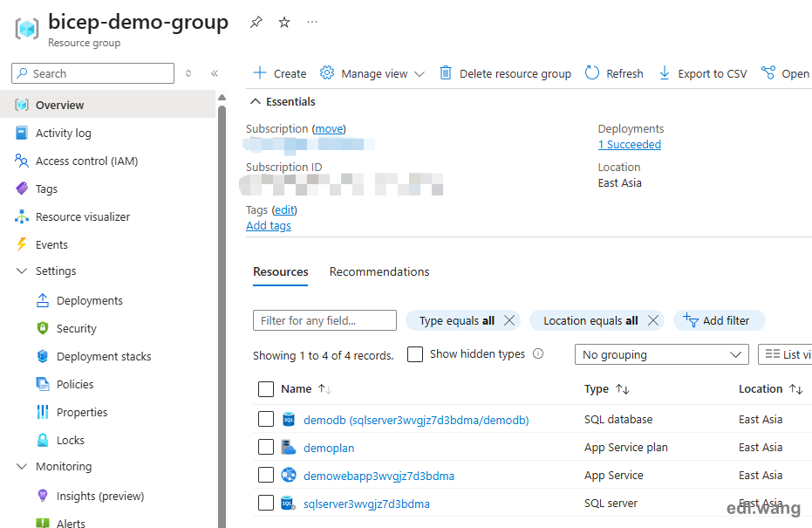812x528 pixels.
Task: Open Deployment stacks menu item
Action: coord(104,356)
